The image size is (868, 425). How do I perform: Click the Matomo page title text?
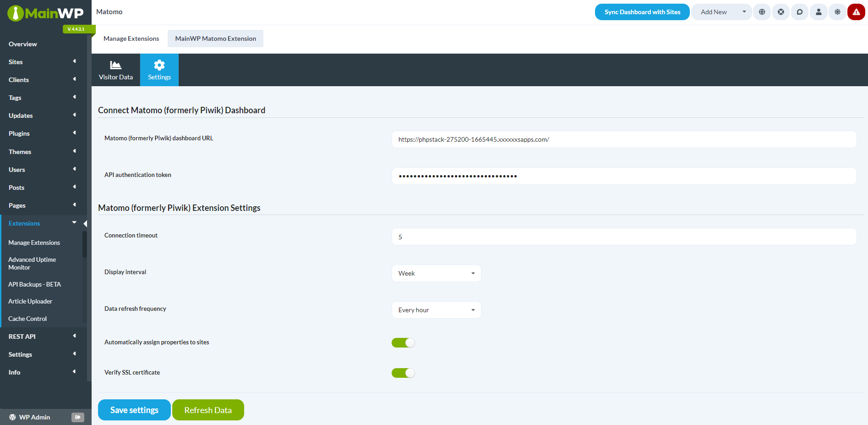tap(109, 12)
